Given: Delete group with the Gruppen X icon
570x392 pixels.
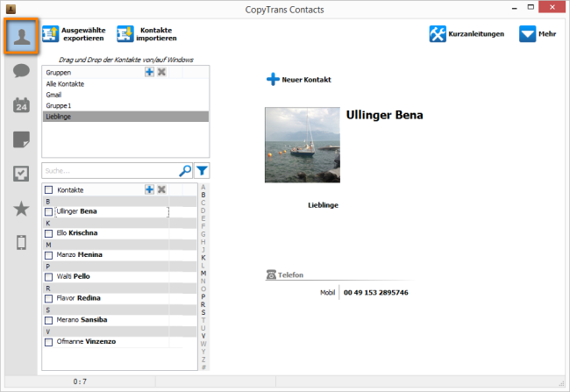Looking at the screenshot, I should pyautogui.click(x=161, y=72).
